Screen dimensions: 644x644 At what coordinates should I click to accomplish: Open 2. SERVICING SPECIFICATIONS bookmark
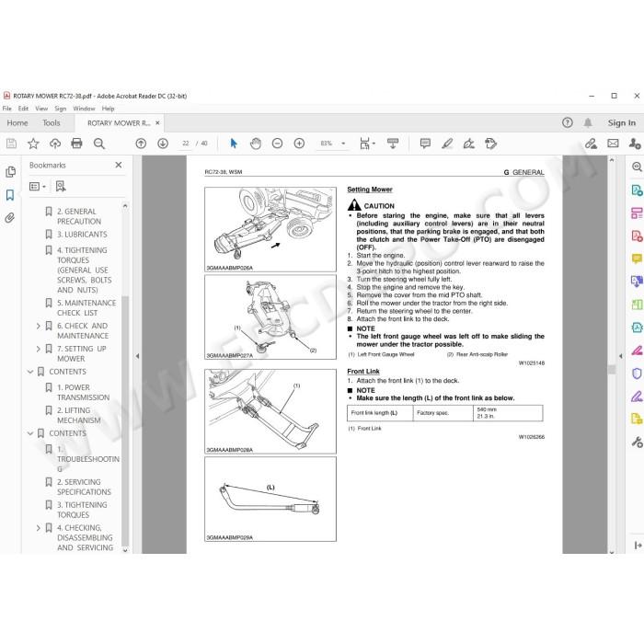[x=85, y=487]
